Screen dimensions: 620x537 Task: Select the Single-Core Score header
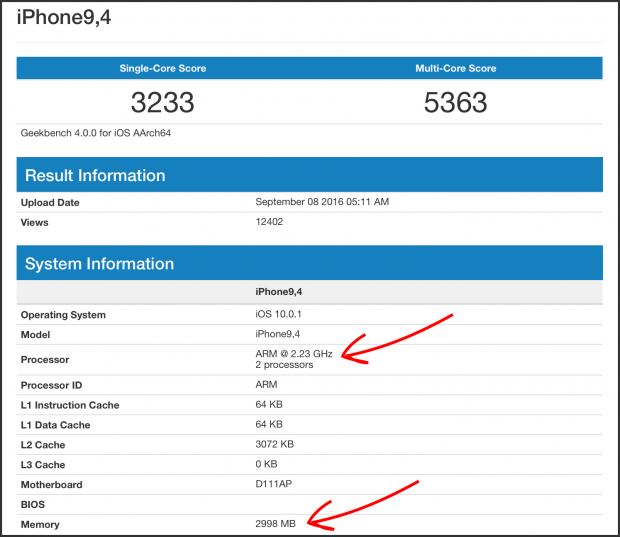coord(163,68)
